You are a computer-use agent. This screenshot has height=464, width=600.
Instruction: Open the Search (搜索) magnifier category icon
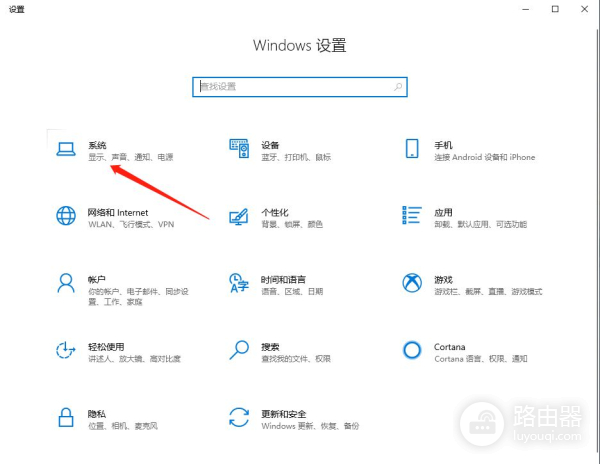(x=239, y=350)
